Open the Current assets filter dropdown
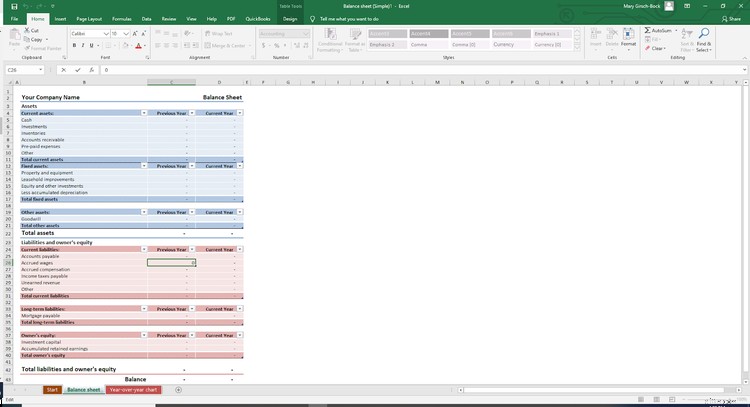The image size is (750, 407). 144,113
